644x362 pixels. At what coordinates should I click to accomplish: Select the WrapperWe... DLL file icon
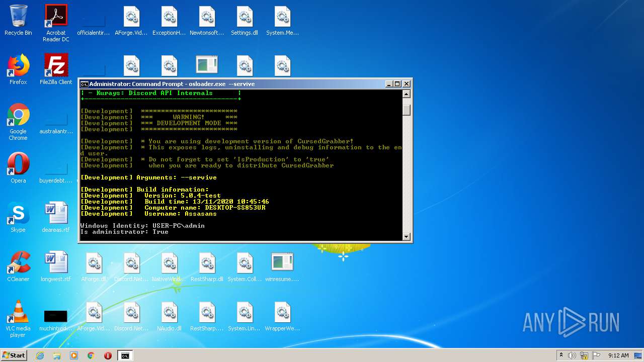(282, 316)
